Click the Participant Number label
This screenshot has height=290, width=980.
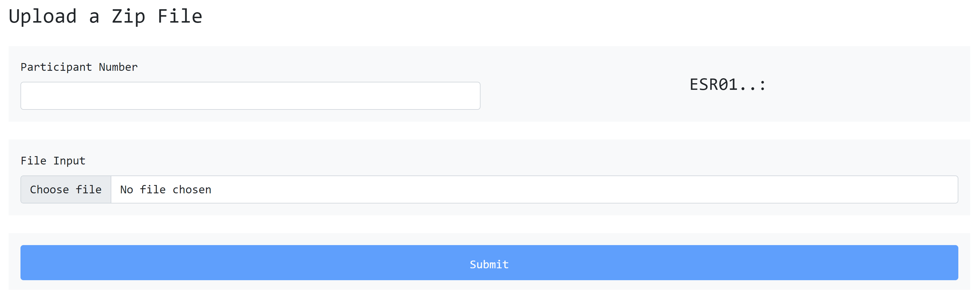(79, 67)
